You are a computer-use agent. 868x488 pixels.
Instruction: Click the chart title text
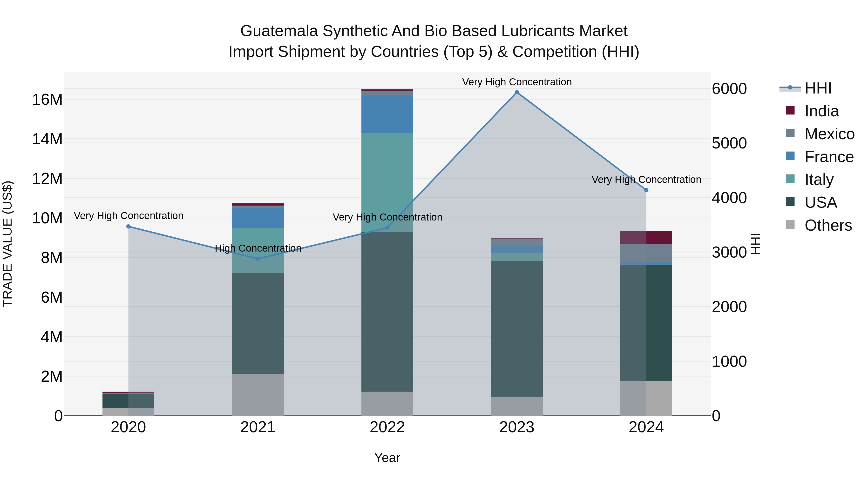[x=434, y=41]
